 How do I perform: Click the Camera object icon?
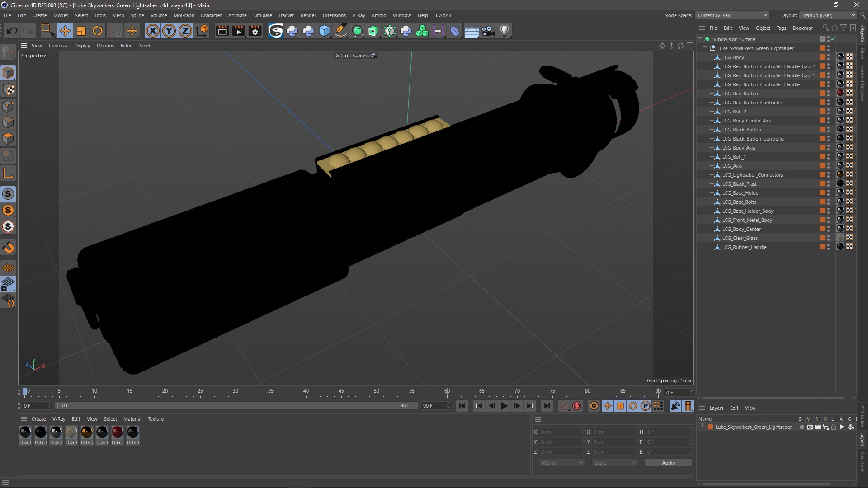coord(488,31)
